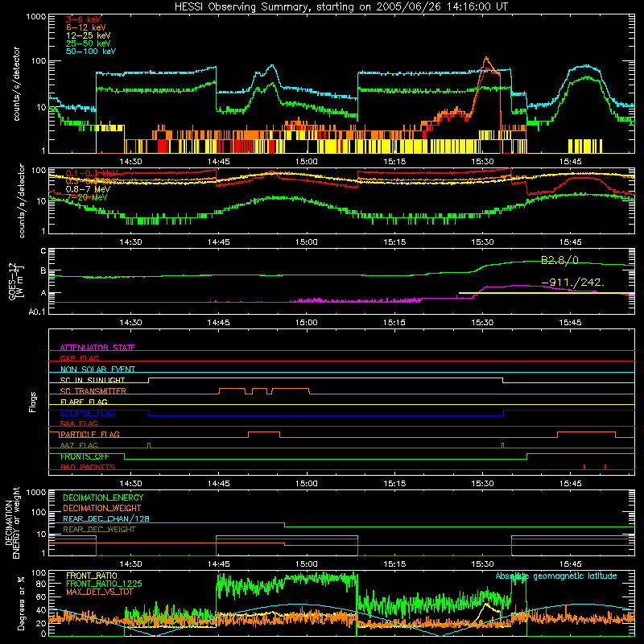Select the SC_TRANSMITTER flag label
The image size is (644, 644).
coord(93,391)
